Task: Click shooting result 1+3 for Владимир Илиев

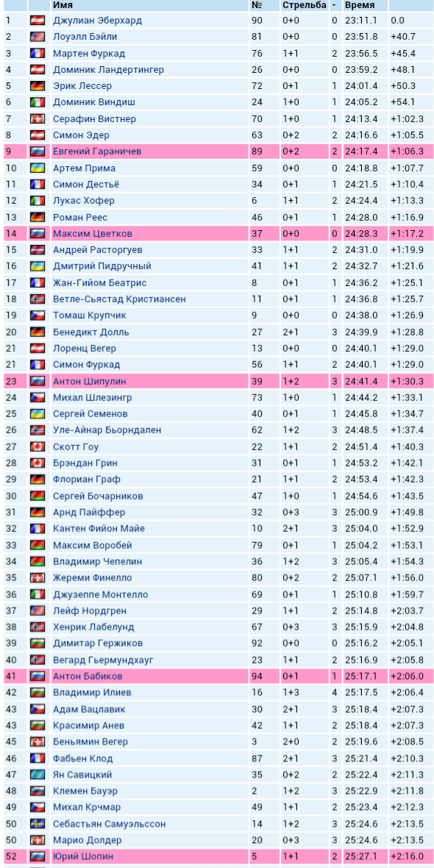Action: pyautogui.click(x=291, y=693)
